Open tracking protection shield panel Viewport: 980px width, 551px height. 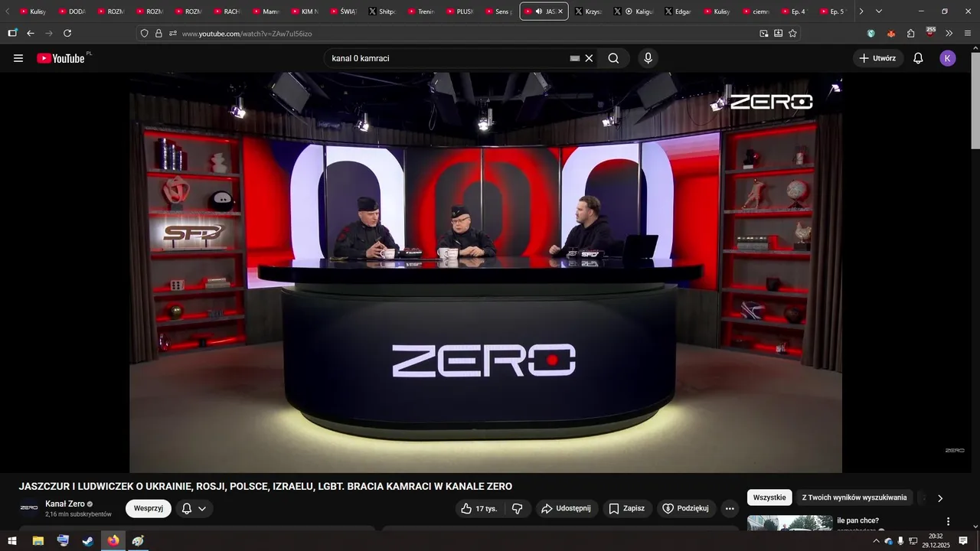click(x=145, y=34)
